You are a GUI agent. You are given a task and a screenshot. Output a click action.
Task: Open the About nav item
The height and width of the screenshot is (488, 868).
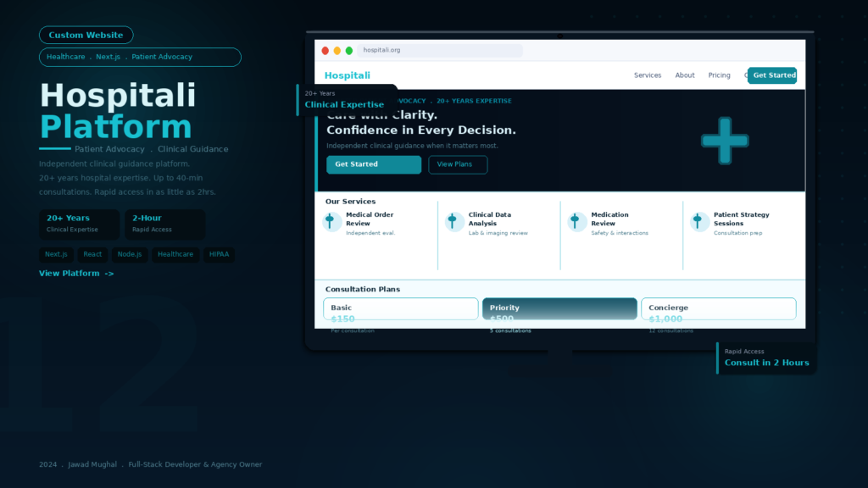pyautogui.click(x=685, y=75)
